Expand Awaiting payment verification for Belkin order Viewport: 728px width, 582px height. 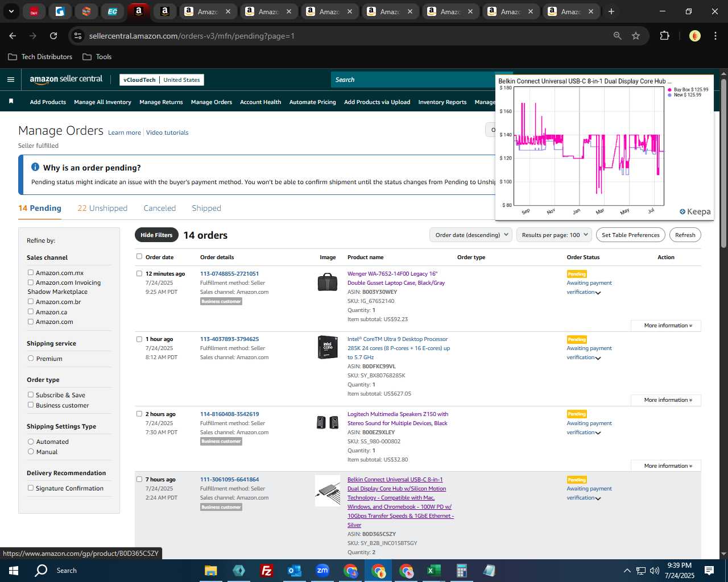coord(598,498)
